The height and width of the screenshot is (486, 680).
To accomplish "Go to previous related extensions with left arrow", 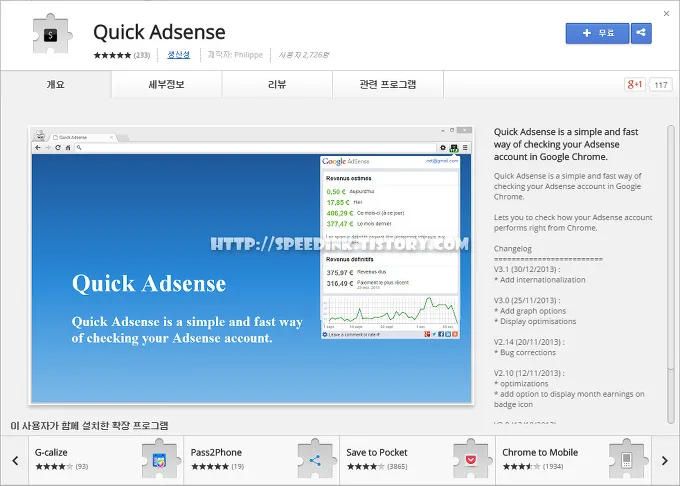I will point(15,460).
